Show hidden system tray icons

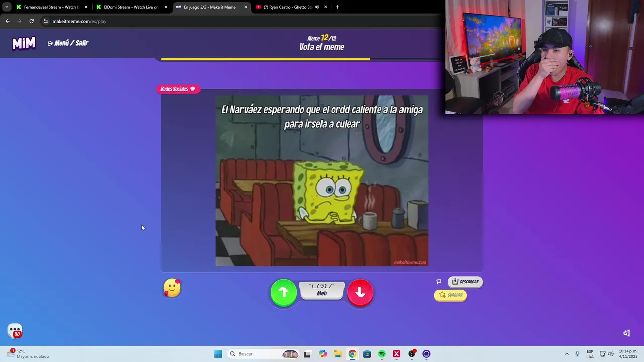[566, 354]
